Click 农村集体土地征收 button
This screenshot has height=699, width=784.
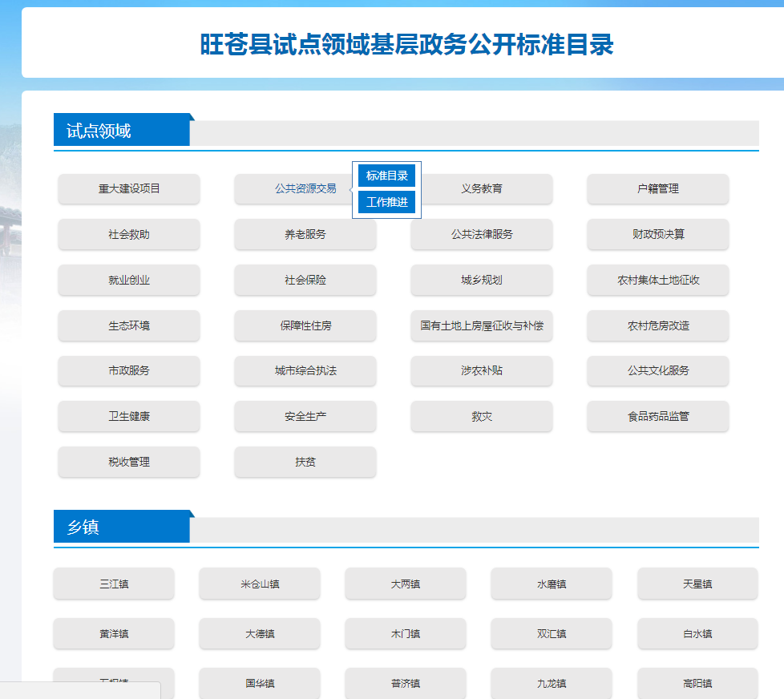(657, 281)
